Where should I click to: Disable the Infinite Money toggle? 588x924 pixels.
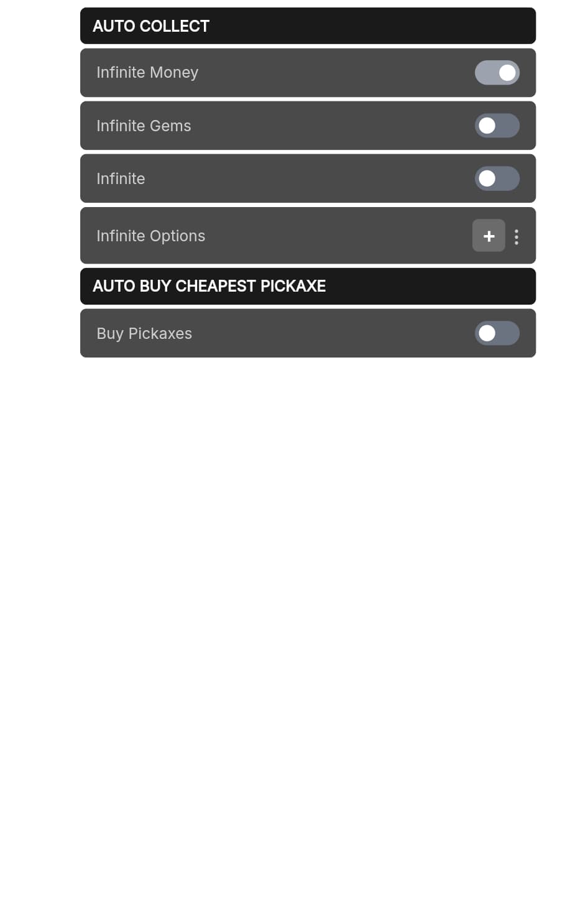pyautogui.click(x=497, y=73)
